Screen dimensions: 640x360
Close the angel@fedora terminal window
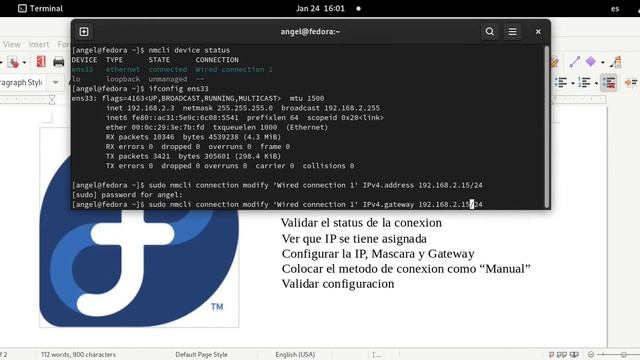[538, 32]
